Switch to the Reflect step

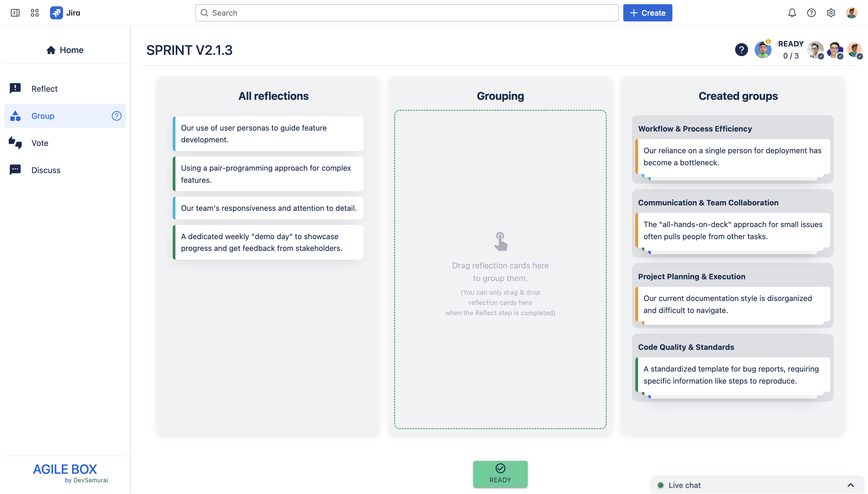tap(44, 89)
